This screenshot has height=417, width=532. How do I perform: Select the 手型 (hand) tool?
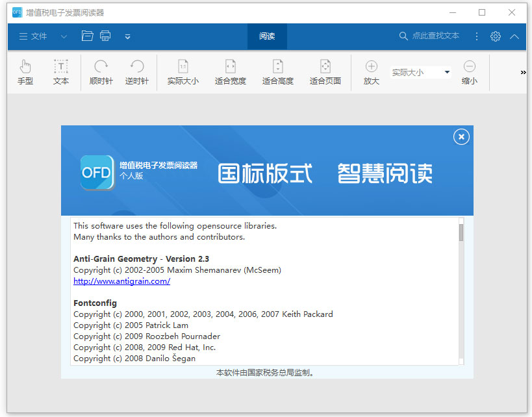click(25, 71)
